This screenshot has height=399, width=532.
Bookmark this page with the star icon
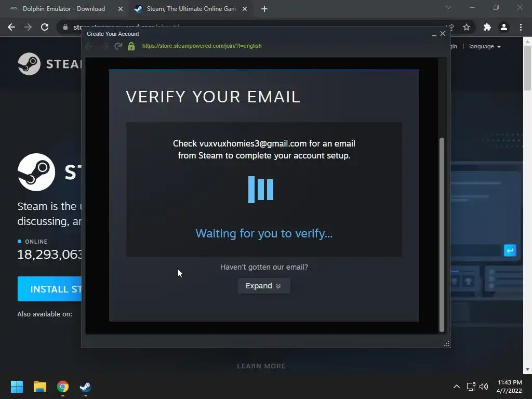(x=467, y=27)
